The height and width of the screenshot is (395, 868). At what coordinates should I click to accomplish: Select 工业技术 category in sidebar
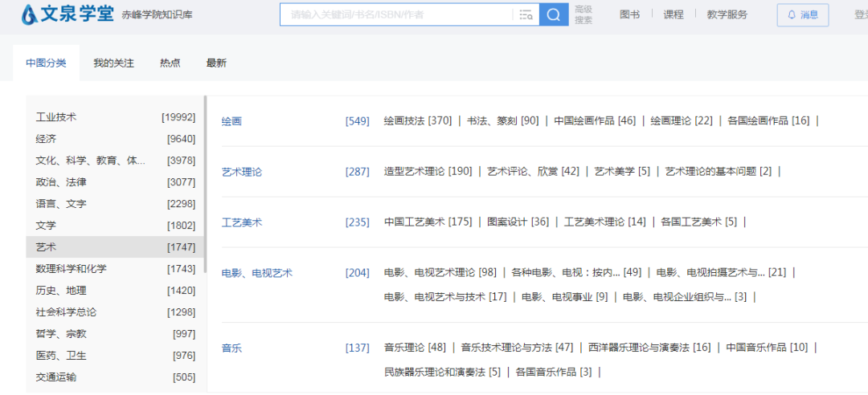click(56, 117)
